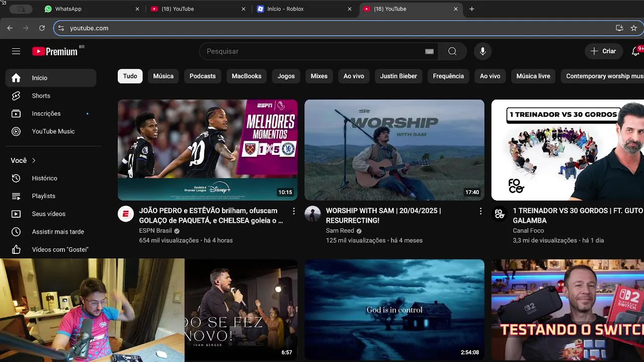The image size is (644, 362).
Task: Open options menu for ESPN video
Action: (x=294, y=211)
